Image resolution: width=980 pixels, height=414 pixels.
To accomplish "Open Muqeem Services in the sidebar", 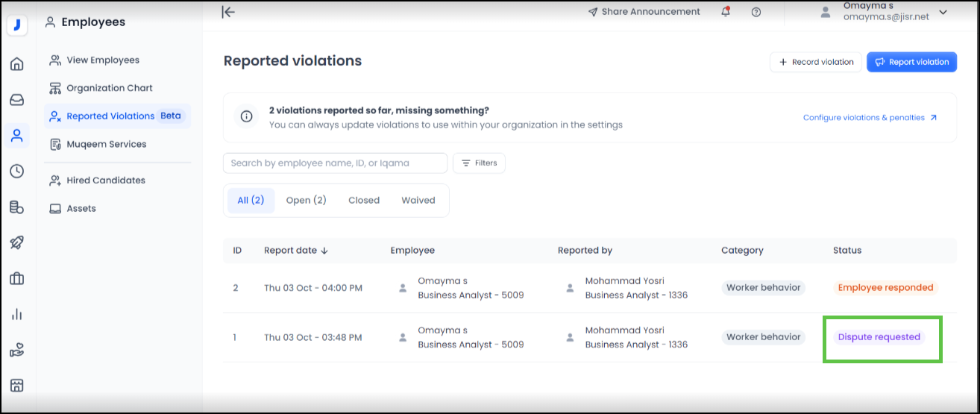I will click(106, 144).
